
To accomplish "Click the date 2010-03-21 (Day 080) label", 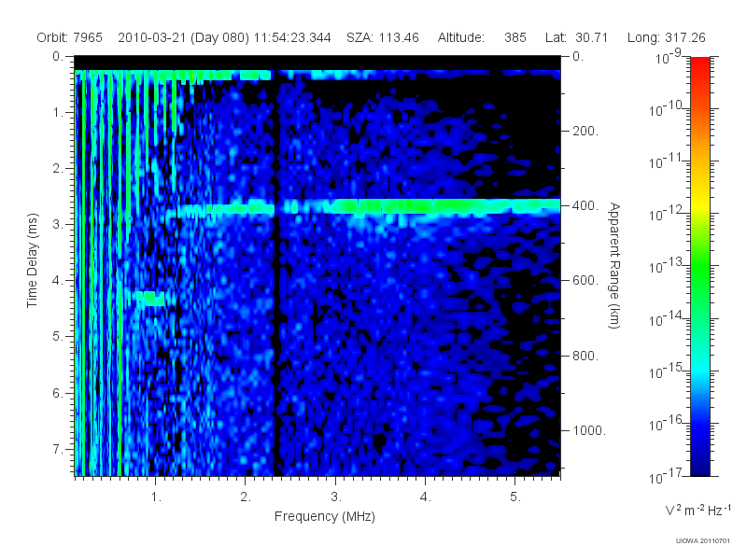I will coord(183,37).
